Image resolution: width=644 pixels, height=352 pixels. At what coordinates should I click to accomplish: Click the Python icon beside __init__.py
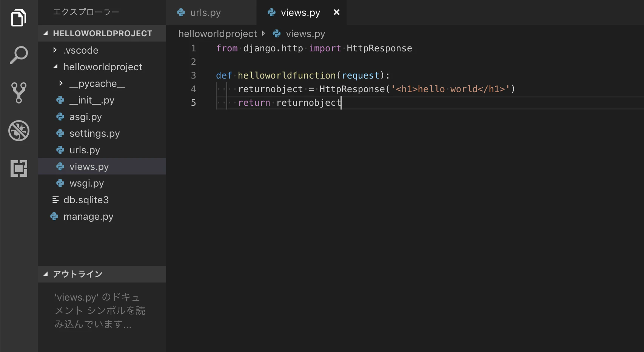[60, 100]
